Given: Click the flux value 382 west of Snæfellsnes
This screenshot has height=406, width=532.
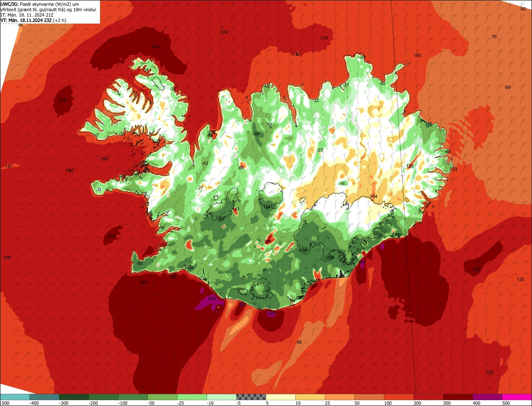Looking at the screenshot, I should [70, 170].
